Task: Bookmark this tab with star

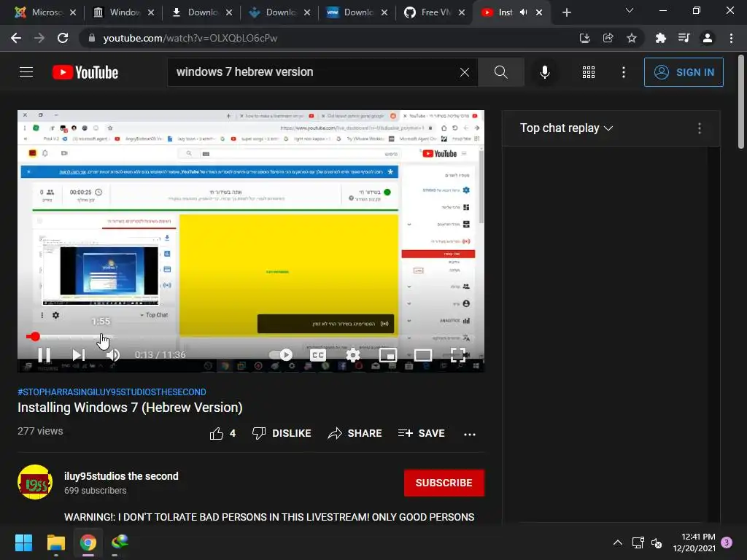Action: pos(632,38)
